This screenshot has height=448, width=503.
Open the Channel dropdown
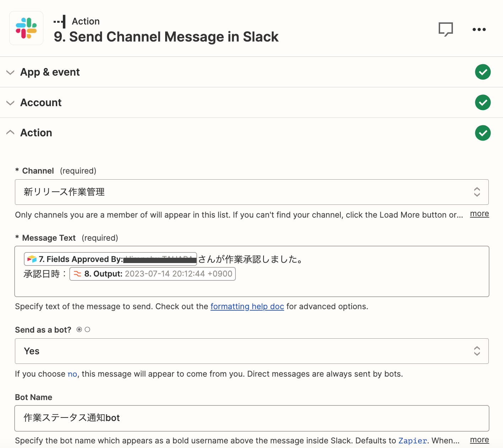click(251, 192)
